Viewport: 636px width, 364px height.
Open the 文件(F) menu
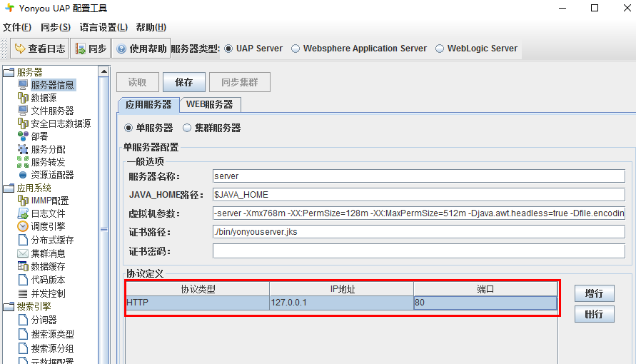click(x=17, y=27)
